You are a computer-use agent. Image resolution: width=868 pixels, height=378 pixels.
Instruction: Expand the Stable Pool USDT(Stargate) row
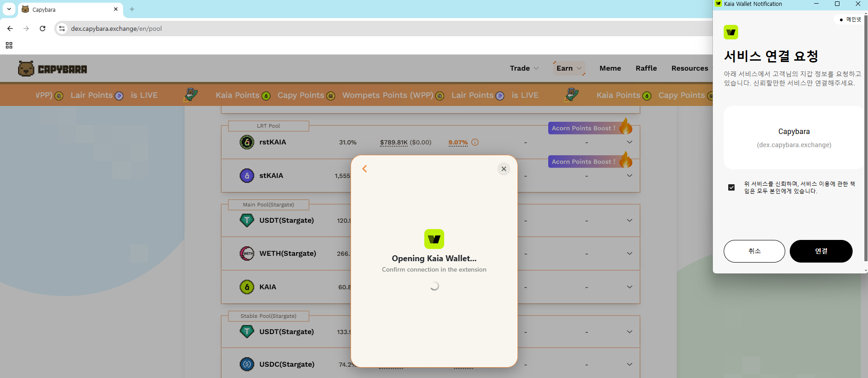pyautogui.click(x=630, y=332)
